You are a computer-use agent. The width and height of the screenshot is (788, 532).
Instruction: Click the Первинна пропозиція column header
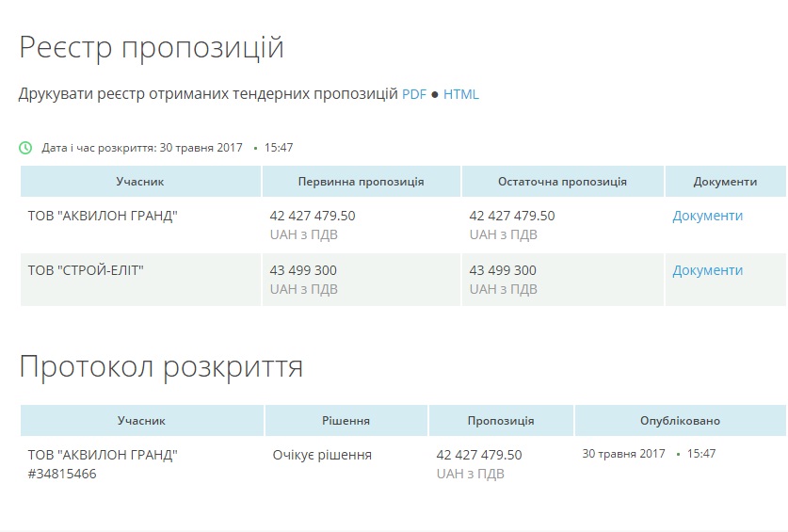[x=361, y=182]
